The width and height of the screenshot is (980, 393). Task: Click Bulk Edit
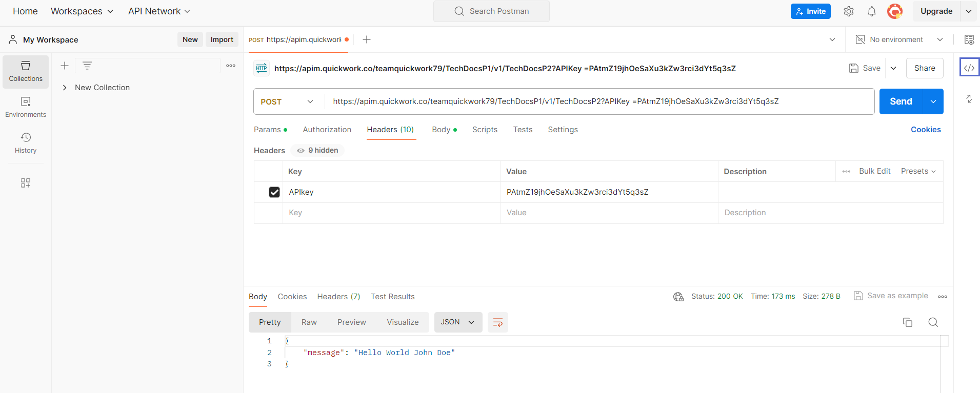875,171
